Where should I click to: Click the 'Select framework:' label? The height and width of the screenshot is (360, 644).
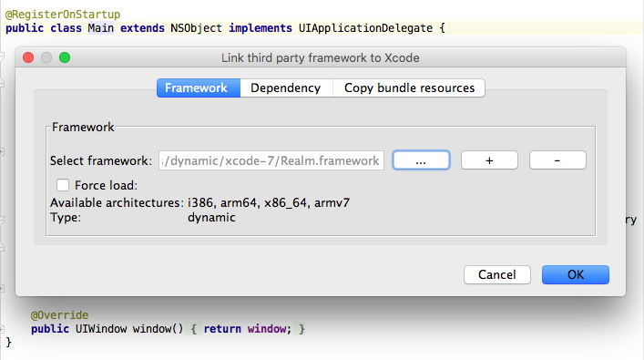tap(101, 160)
